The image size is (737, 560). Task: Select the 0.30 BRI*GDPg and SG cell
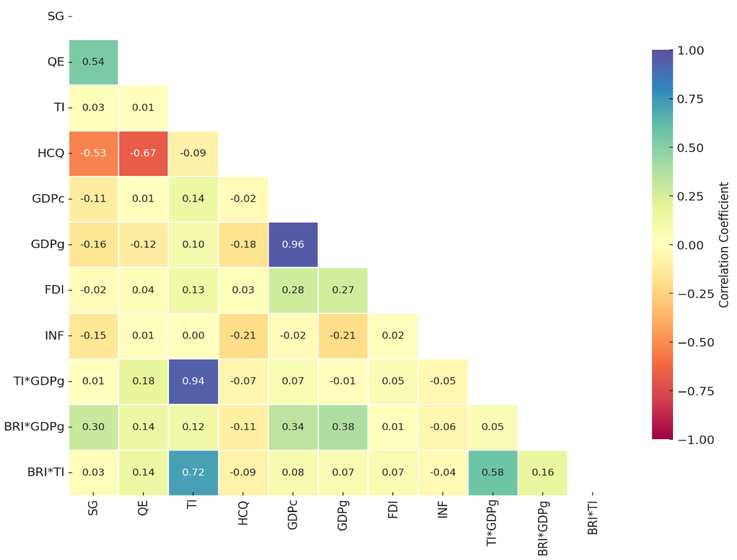pos(93,427)
